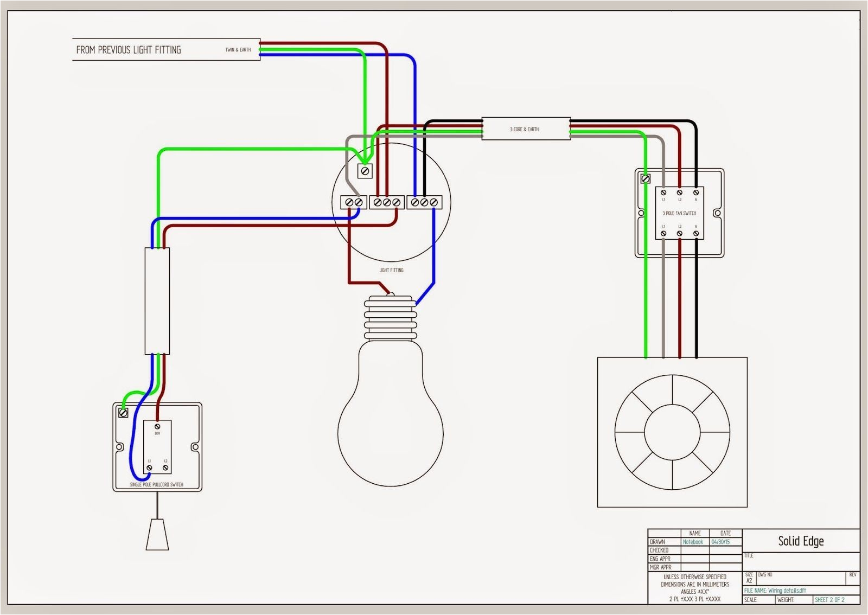Switch to the SHEET 2 OF 2 tab
The height and width of the screenshot is (615, 868).
[x=831, y=600]
